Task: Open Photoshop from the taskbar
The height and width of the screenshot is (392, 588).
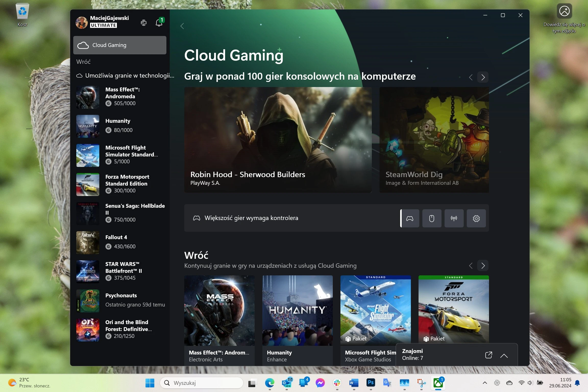Action: (371, 383)
